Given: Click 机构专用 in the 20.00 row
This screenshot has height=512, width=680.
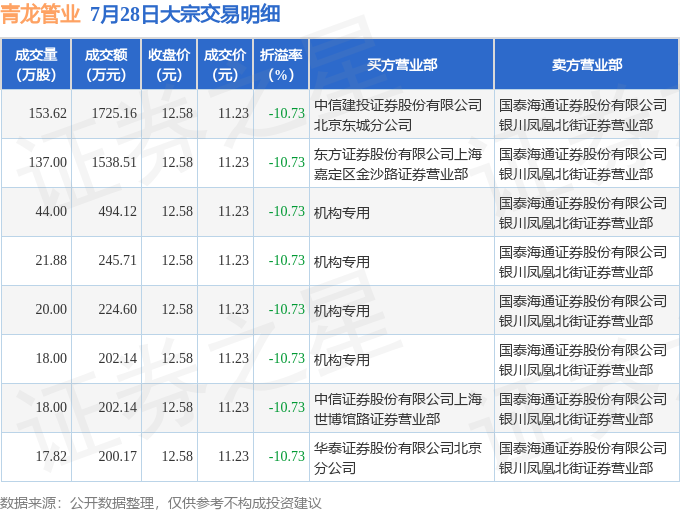Looking at the screenshot, I should (x=342, y=311).
